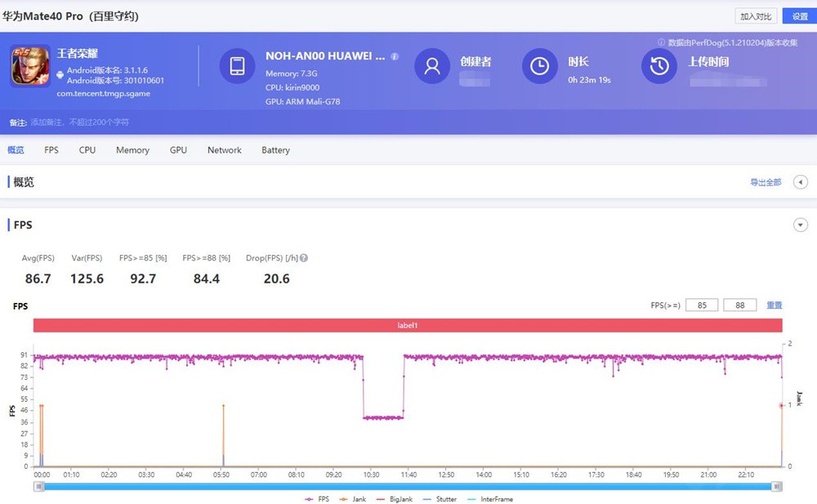Click the red label1 bar above the chart
817x504 pixels.
(408, 325)
